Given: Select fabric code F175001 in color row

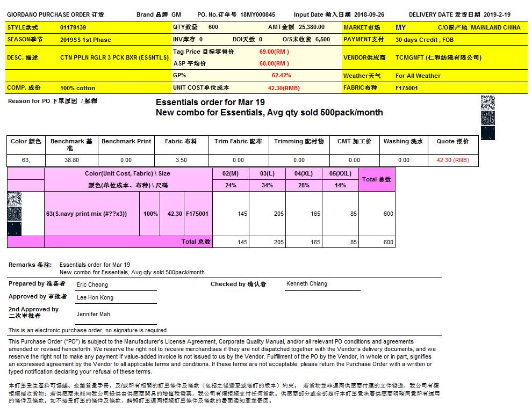Looking at the screenshot, I should coord(197,214).
